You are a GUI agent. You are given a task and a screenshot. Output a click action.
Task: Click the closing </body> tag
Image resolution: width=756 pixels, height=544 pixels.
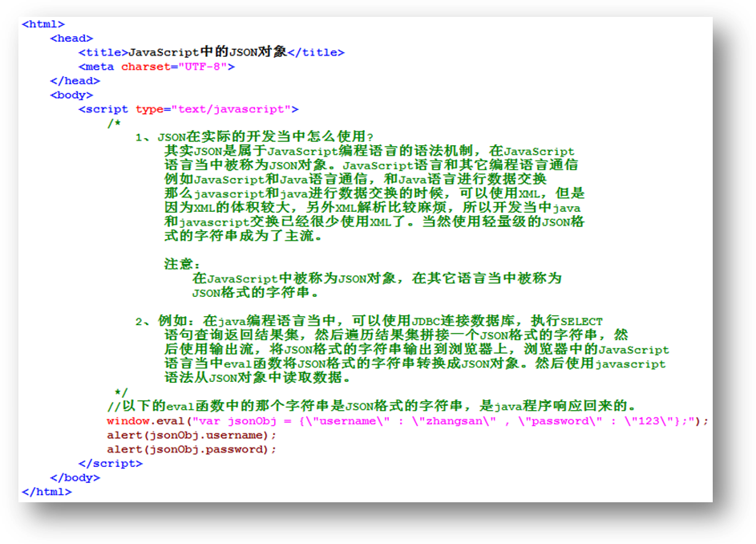[75, 477]
